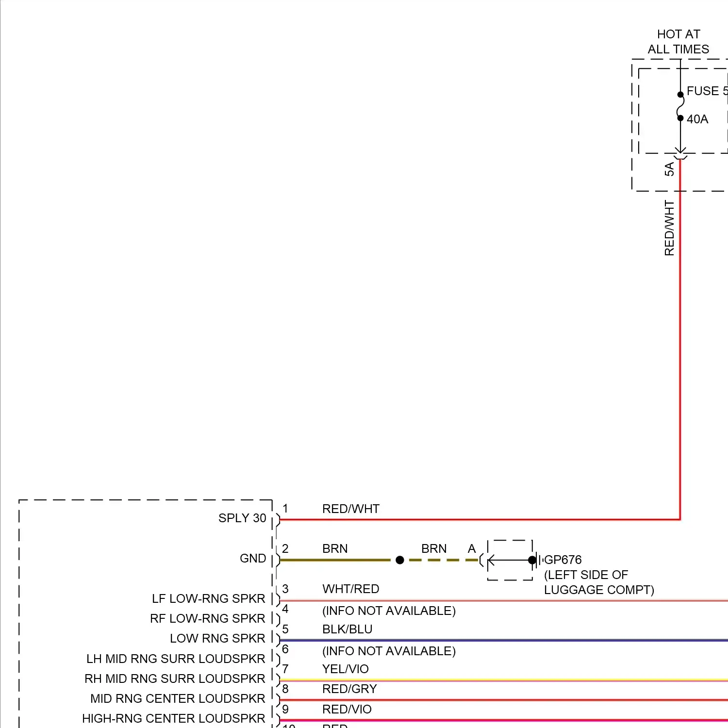Click "(INFO NOT AVAILABLE)" beside pin 4
Screen dimensions: 728x728
coord(389,611)
